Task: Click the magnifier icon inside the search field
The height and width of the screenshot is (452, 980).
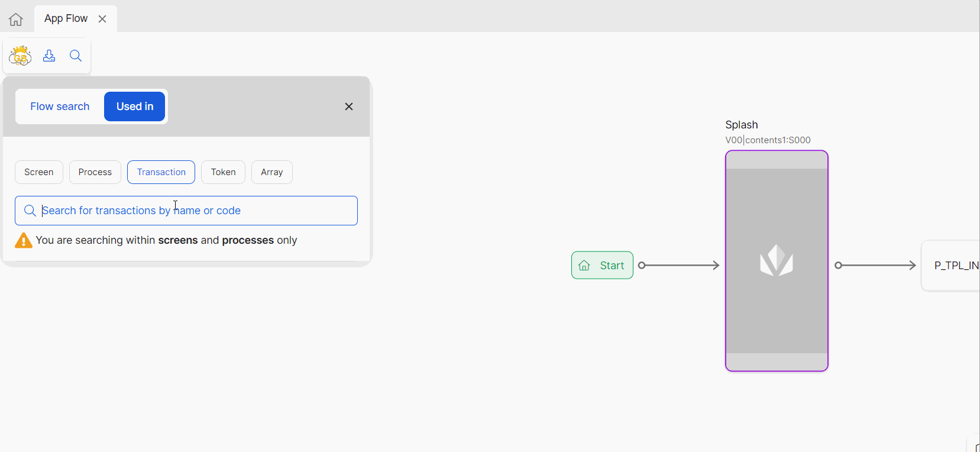Action: [30, 211]
